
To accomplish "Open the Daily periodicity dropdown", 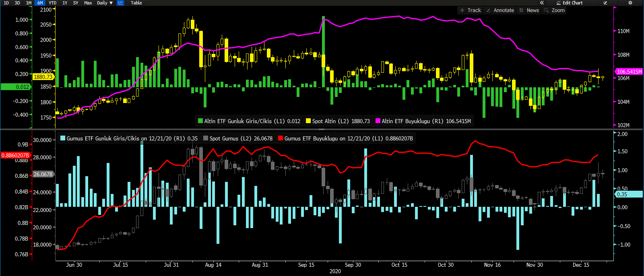I will [x=105, y=3].
